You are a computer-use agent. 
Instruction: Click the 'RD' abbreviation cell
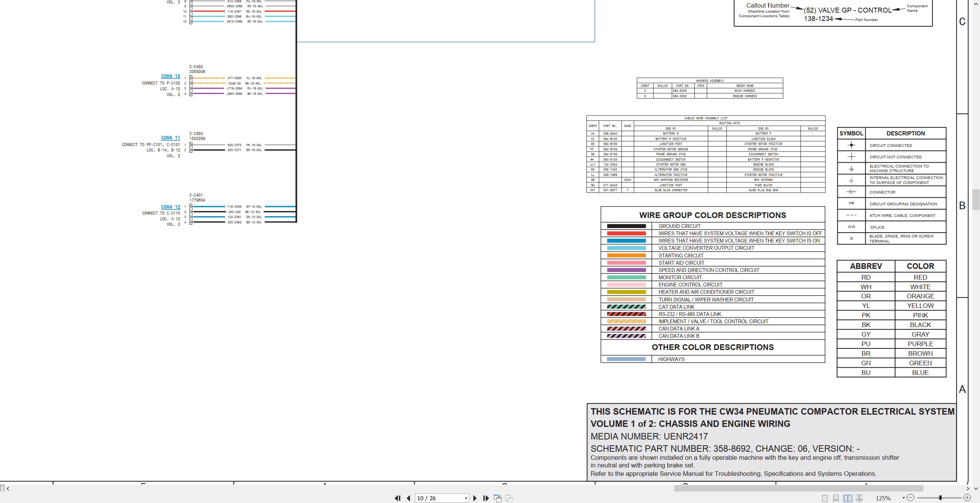pyautogui.click(x=866, y=277)
